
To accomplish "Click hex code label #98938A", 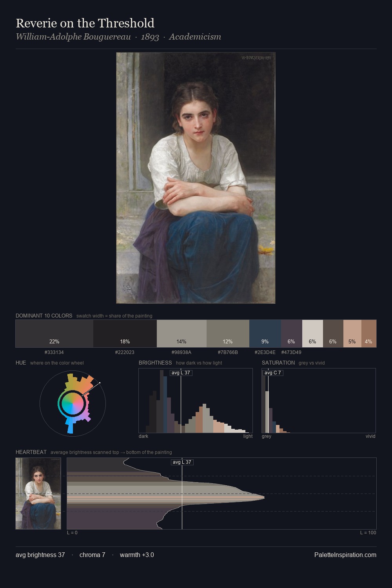I will click(x=181, y=352).
